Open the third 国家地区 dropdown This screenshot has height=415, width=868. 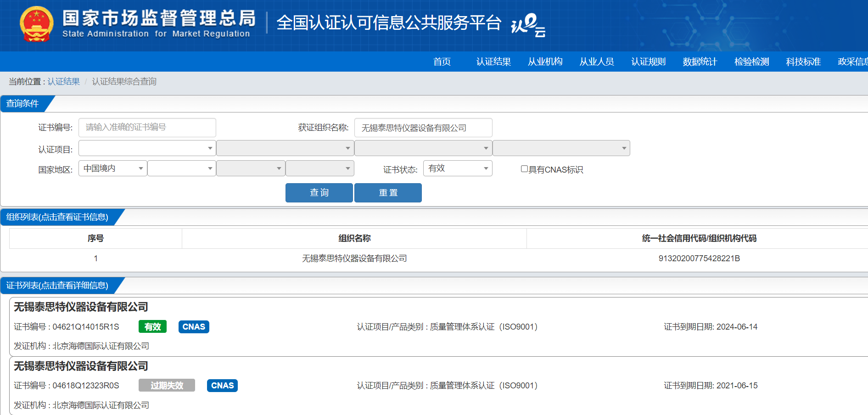(x=251, y=168)
